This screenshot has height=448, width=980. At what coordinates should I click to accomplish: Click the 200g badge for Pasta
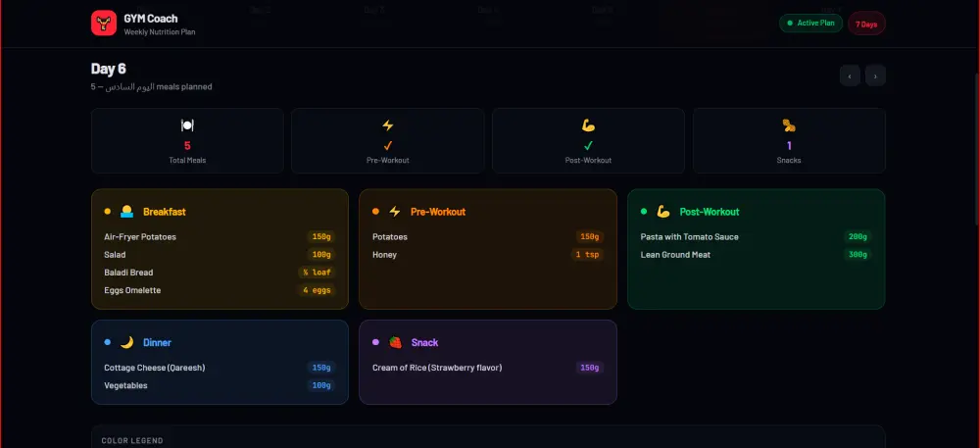(858, 237)
